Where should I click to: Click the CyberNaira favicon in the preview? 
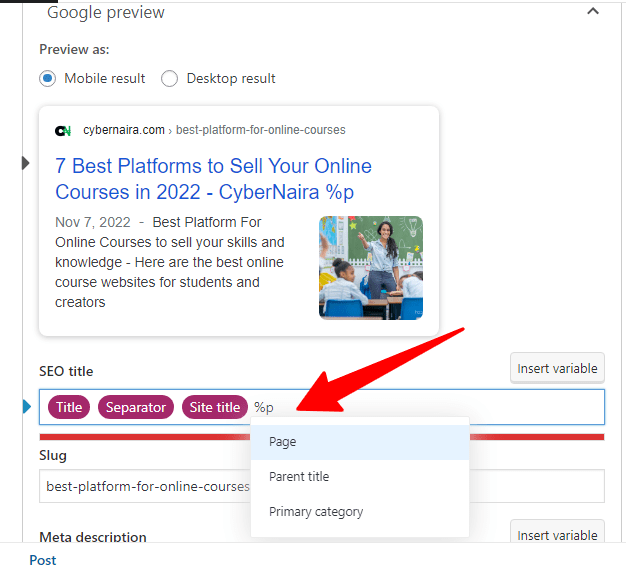(x=63, y=131)
